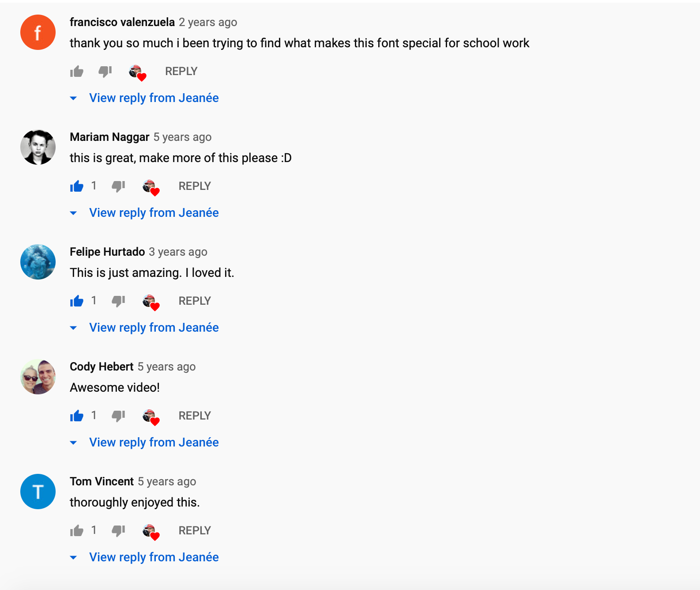Click Felipe Hurtado's 3 years ago timestamp
This screenshot has height=590, width=700.
click(x=178, y=252)
